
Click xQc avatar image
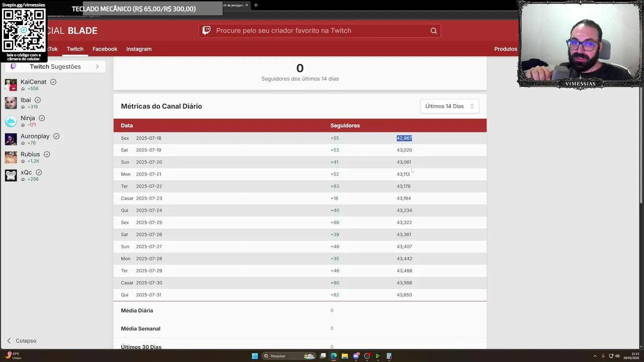11,175
